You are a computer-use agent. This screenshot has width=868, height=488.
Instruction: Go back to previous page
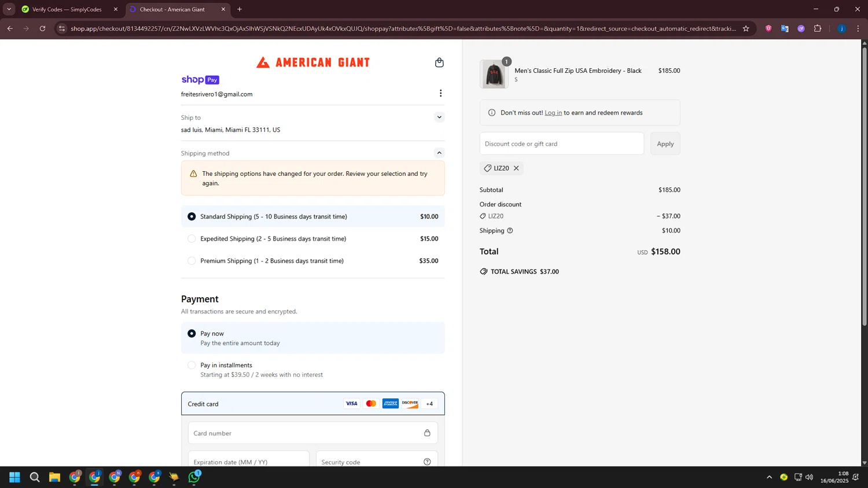(x=10, y=28)
